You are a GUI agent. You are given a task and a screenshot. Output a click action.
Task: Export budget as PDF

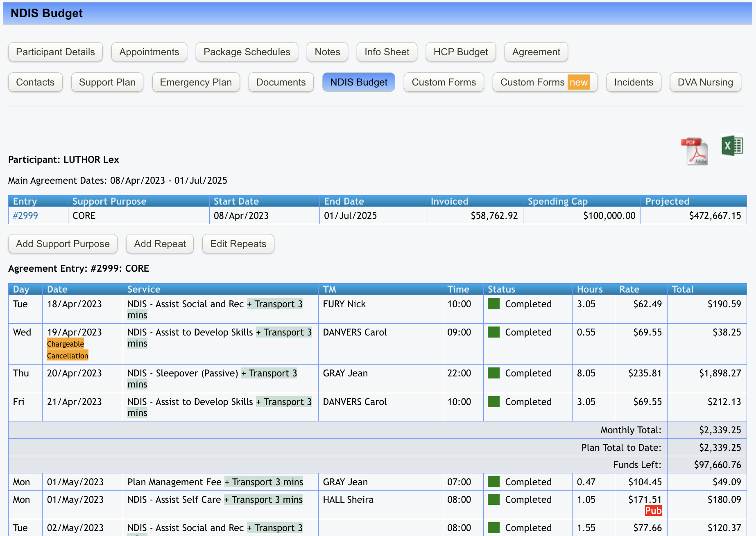click(x=695, y=151)
